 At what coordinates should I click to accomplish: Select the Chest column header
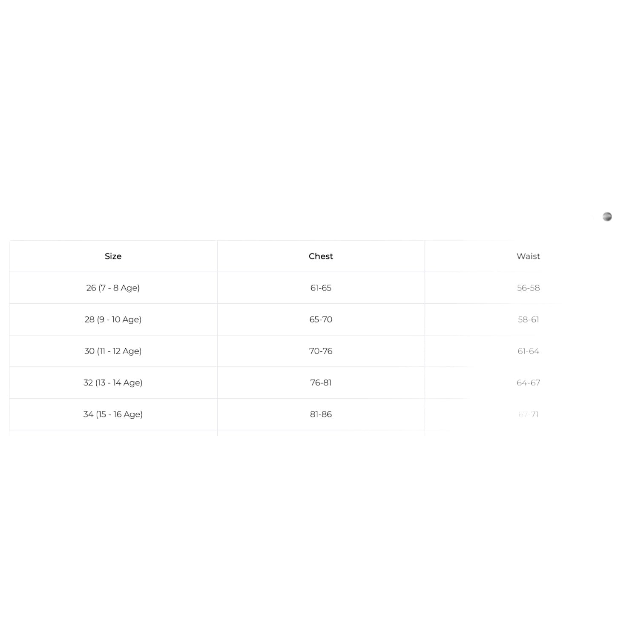[321, 256]
